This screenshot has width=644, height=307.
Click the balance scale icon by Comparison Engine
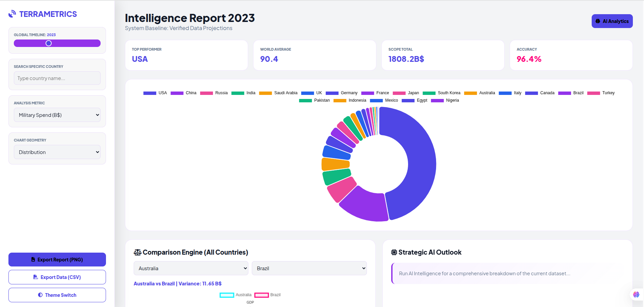coord(137,252)
